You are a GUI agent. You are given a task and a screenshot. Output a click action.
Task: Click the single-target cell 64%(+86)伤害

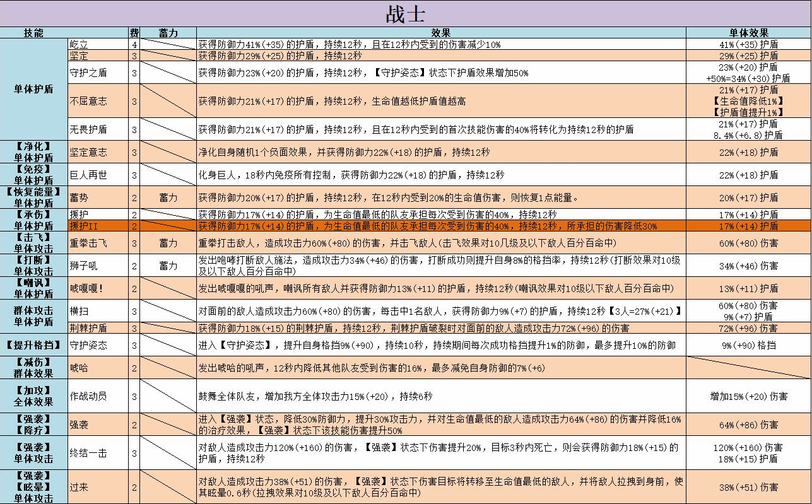tap(749, 425)
